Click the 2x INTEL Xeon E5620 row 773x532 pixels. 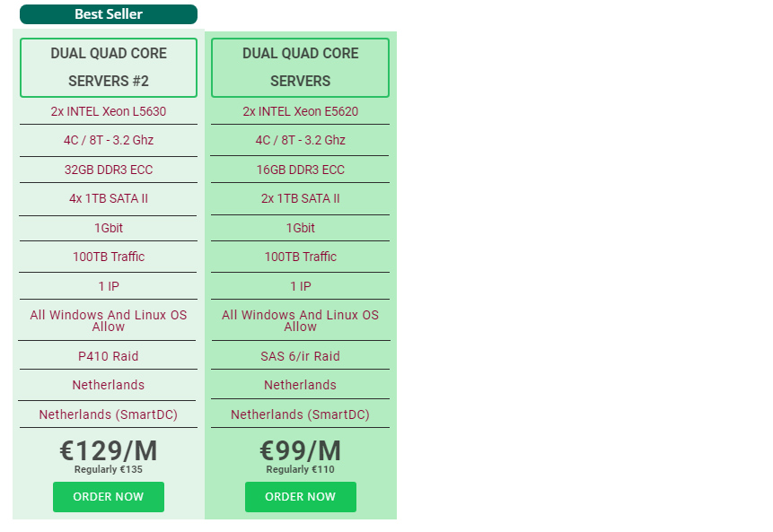click(300, 112)
